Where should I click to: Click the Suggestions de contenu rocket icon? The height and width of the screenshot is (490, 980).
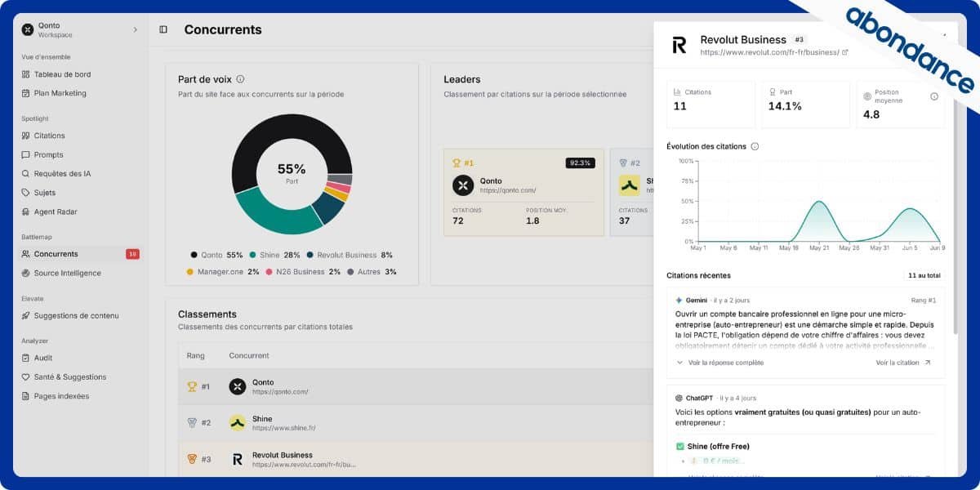point(26,315)
